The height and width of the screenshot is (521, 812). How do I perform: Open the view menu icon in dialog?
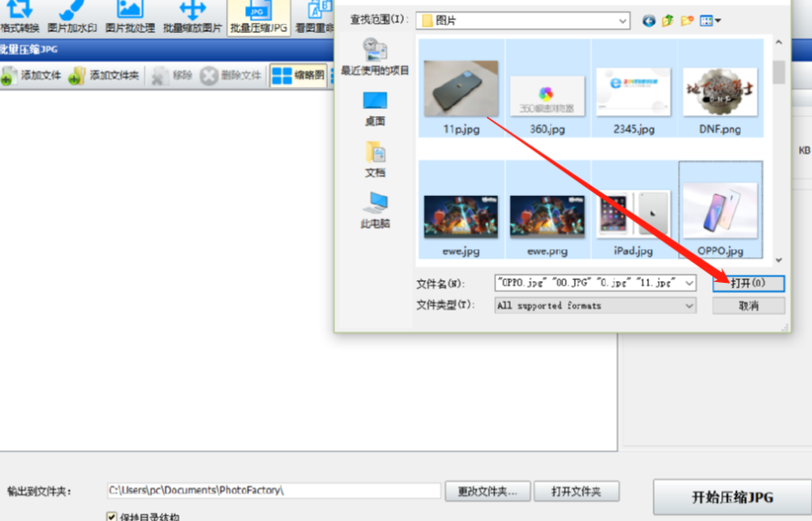tap(710, 21)
